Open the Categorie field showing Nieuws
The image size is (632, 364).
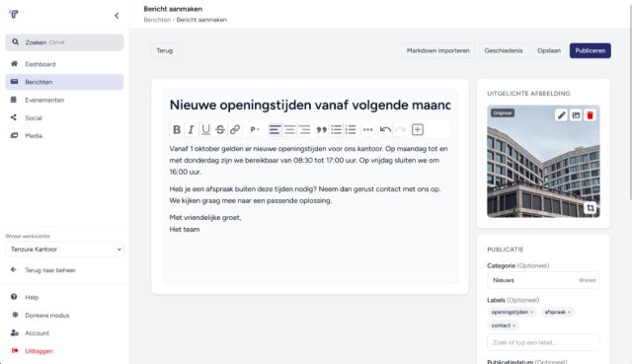click(543, 280)
